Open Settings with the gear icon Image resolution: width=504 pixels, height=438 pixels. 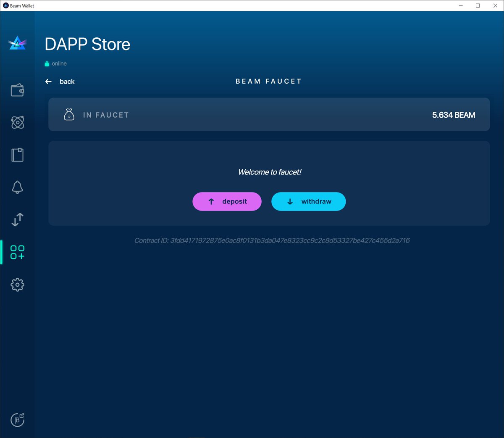click(17, 285)
